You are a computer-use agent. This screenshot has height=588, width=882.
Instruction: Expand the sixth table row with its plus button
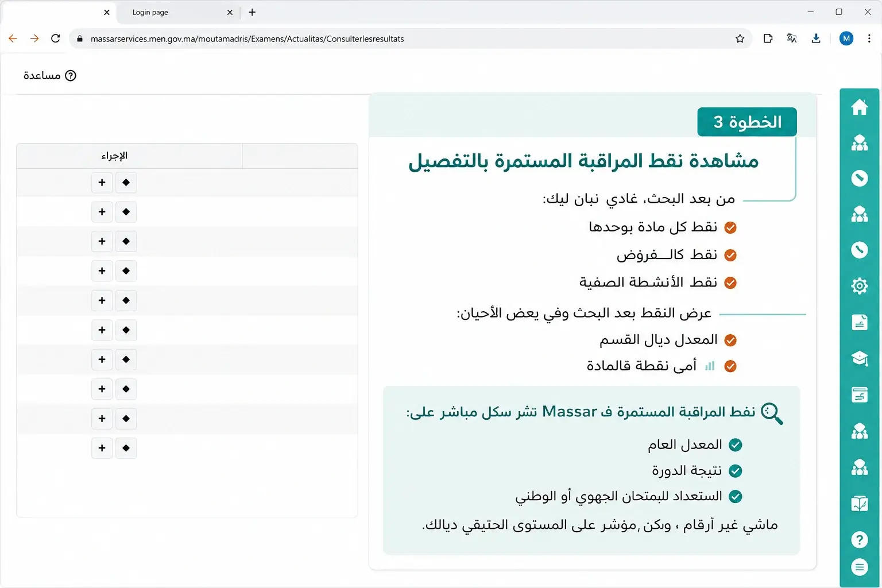coord(102,330)
